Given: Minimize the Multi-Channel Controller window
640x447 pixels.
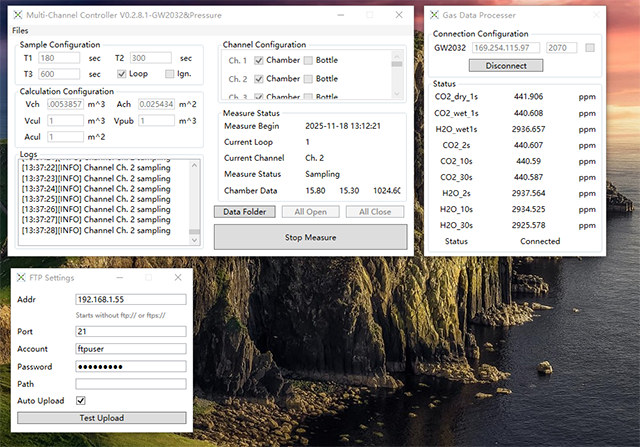Looking at the screenshot, I should (x=339, y=15).
